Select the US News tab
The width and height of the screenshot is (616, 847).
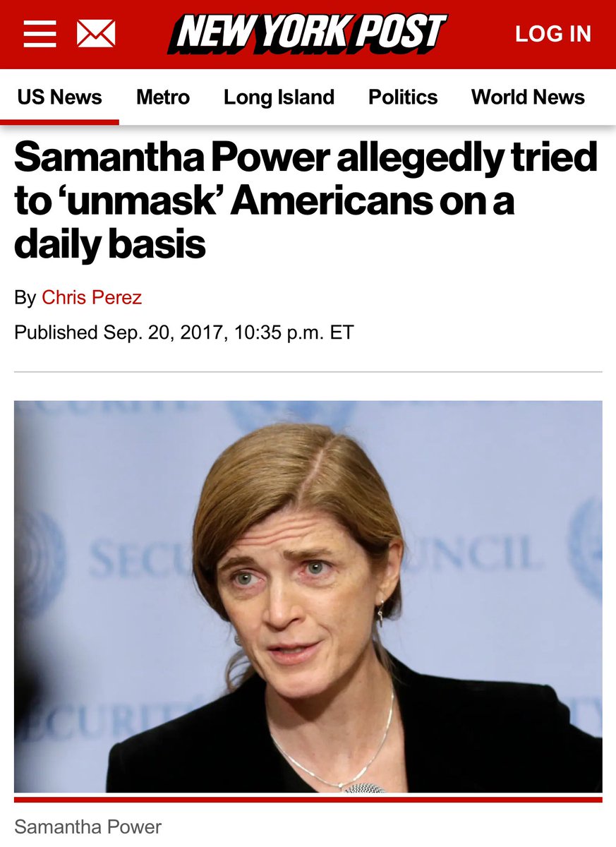click(x=59, y=97)
